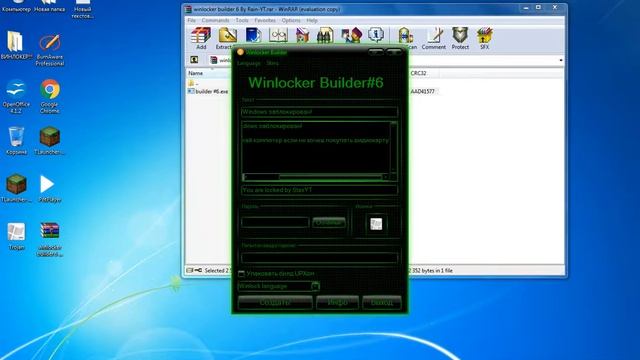Click the parent folder '..' row in WinRAR
The height and width of the screenshot is (360, 640).
coord(193,83)
